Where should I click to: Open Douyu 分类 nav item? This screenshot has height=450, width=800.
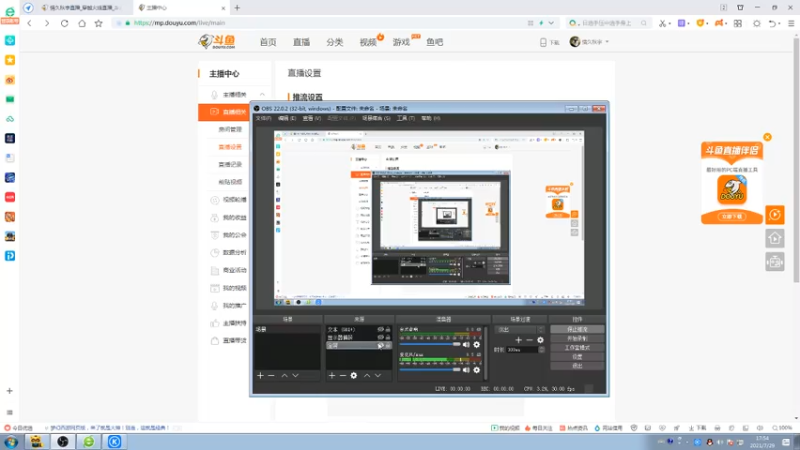335,42
